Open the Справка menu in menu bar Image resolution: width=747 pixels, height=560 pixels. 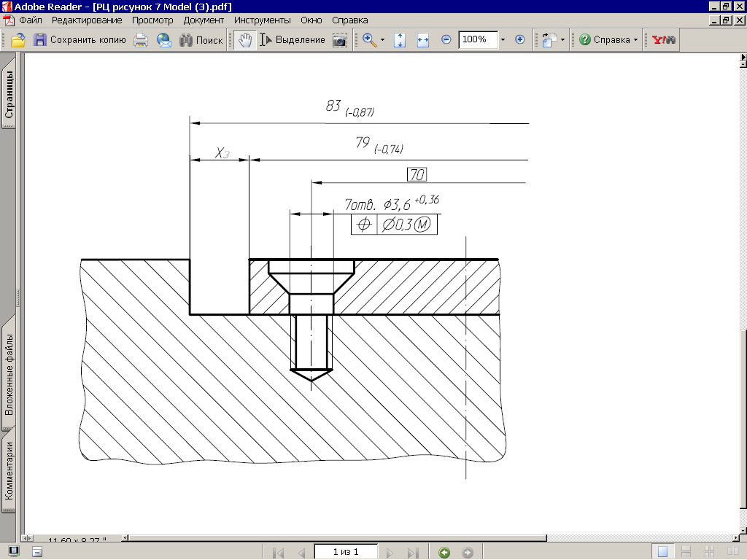pos(349,20)
